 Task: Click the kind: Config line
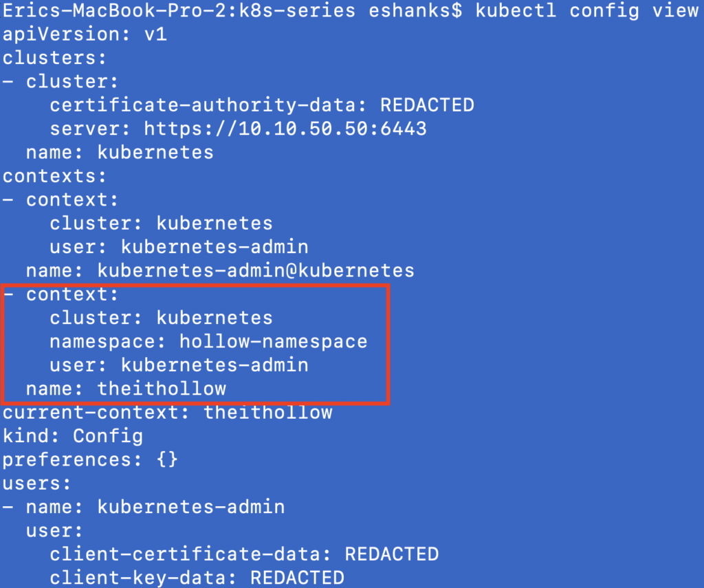point(73,435)
